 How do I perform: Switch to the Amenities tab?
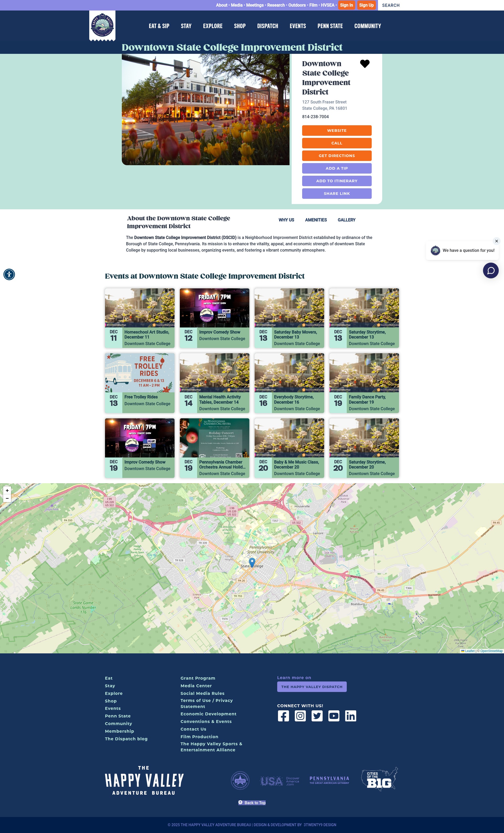(x=316, y=220)
